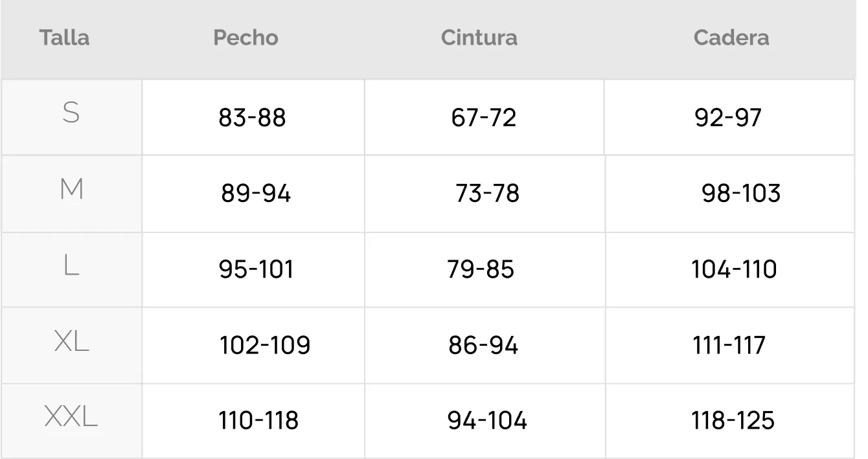Select the XL size row label

click(71, 341)
